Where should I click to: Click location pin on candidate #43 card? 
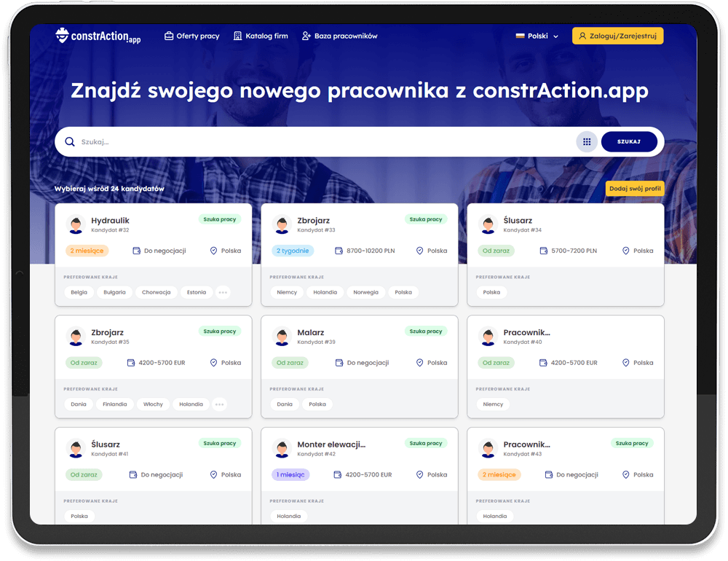click(x=626, y=474)
